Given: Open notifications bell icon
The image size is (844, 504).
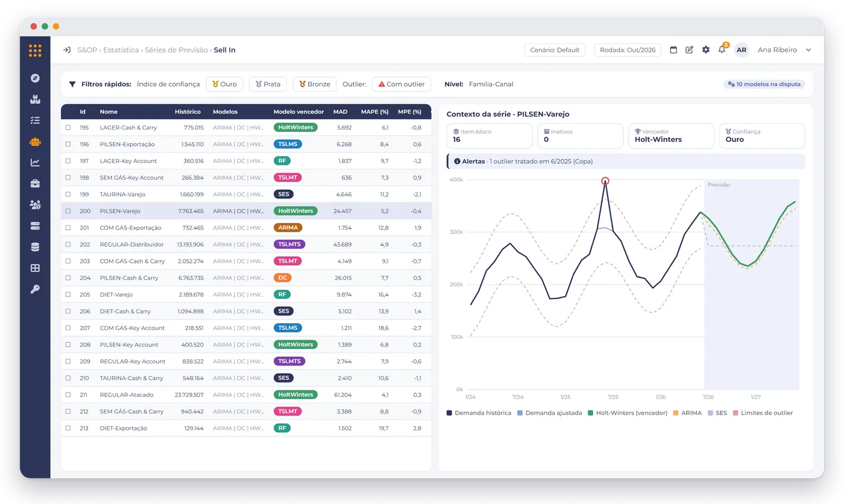Looking at the screenshot, I should click(722, 50).
